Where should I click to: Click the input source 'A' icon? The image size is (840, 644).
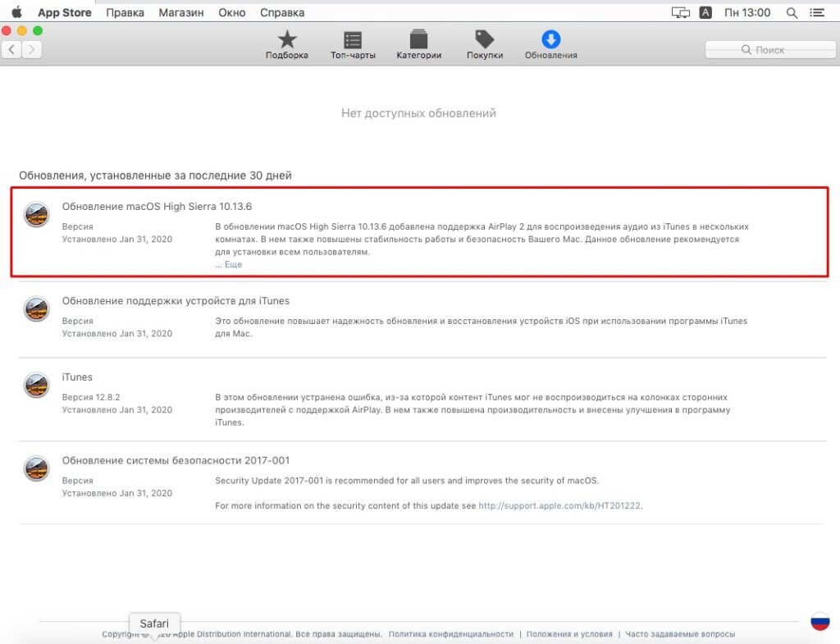[705, 12]
